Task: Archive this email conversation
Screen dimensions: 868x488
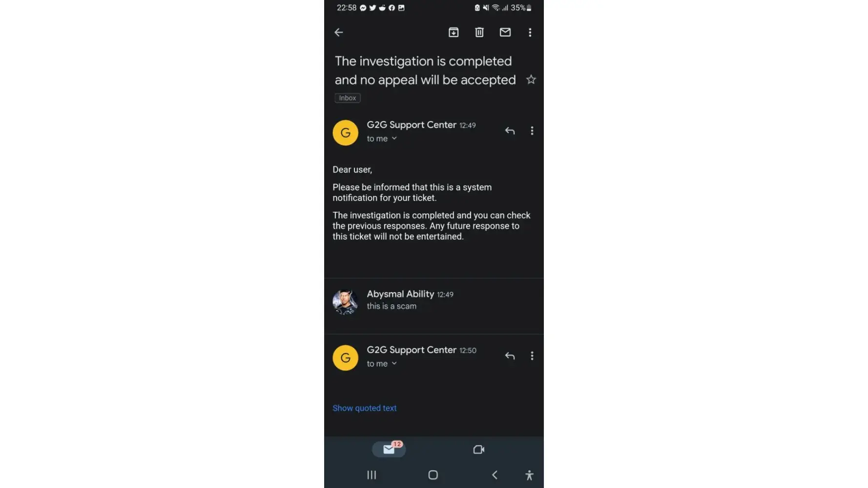Action: [454, 32]
